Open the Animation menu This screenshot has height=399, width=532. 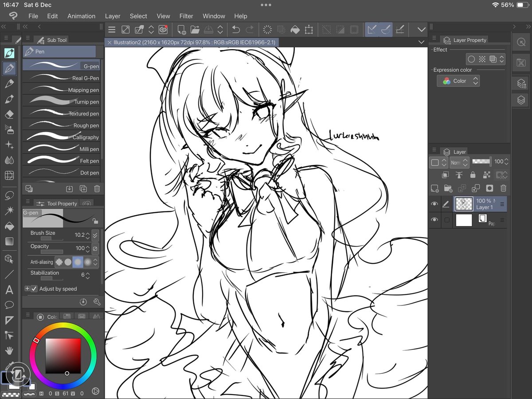click(x=81, y=16)
